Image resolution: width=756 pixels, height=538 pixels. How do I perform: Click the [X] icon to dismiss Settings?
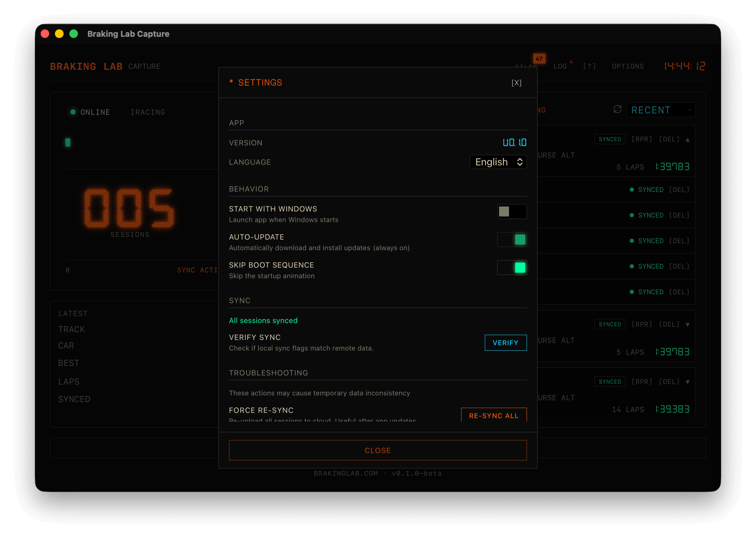click(516, 83)
